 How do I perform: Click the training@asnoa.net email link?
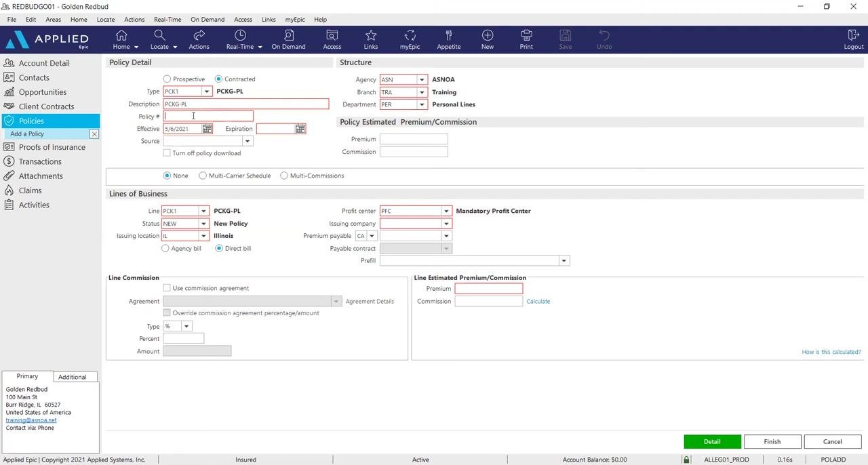pos(31,420)
